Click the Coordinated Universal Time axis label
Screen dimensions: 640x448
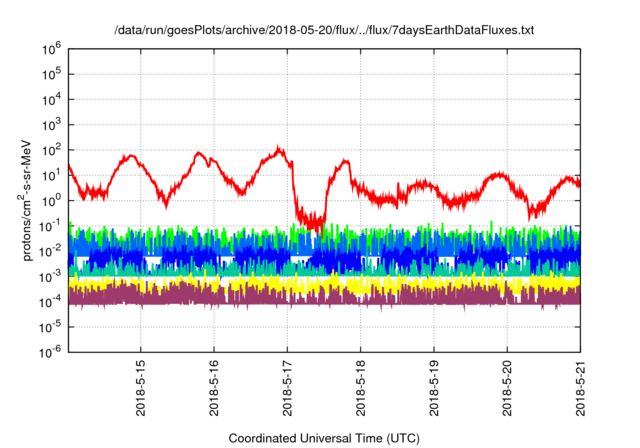coord(324,438)
